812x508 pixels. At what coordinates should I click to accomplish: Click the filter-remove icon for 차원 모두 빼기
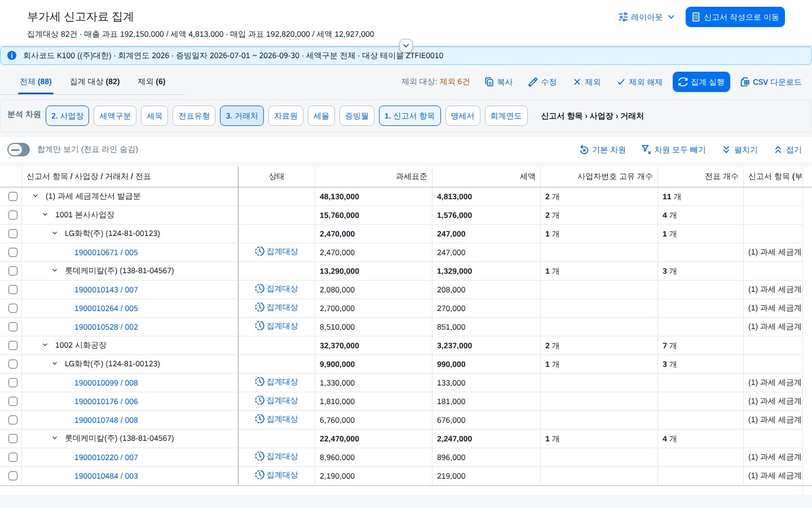[646, 150]
